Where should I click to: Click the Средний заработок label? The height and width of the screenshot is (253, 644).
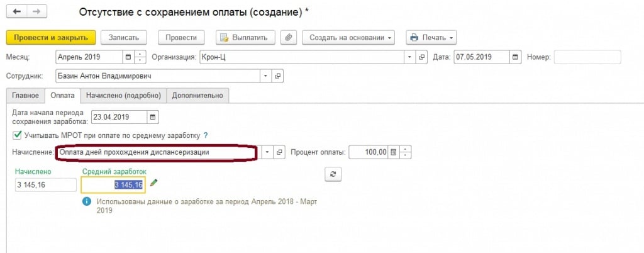[x=114, y=171]
